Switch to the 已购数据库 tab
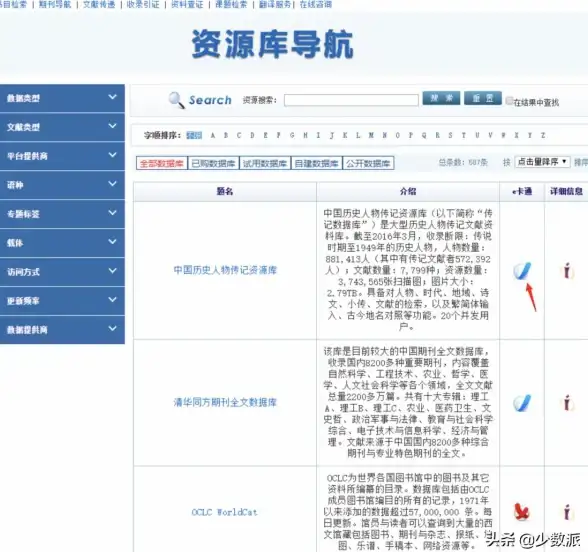588x552 pixels. (213, 163)
